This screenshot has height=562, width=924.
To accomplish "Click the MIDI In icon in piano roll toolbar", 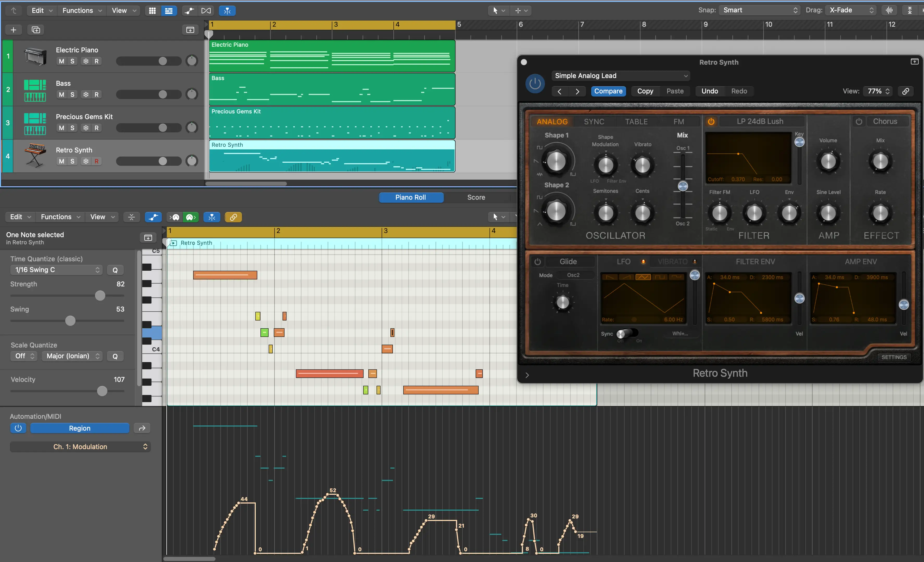I will point(174,217).
